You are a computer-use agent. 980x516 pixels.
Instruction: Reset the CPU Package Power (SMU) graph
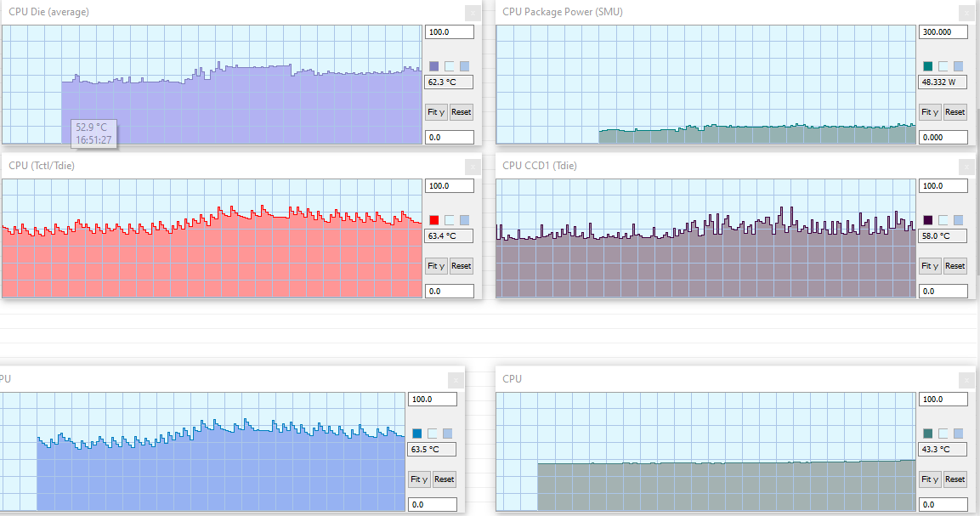(x=955, y=112)
